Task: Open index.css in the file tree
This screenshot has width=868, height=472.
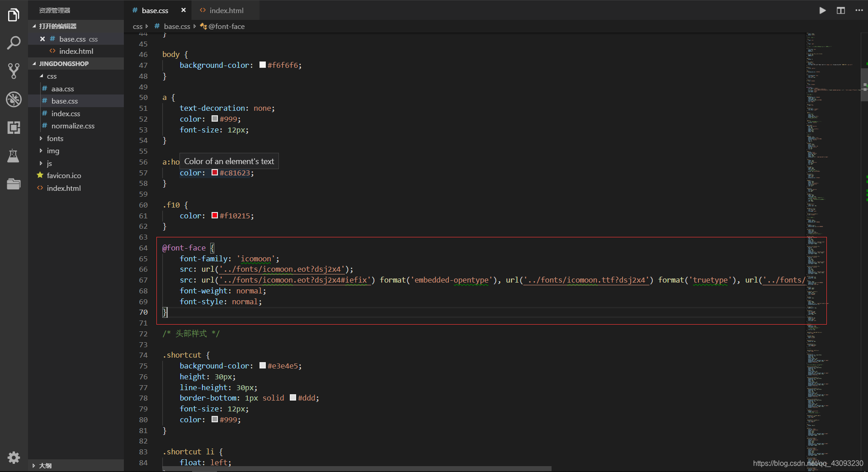Action: coord(76,113)
